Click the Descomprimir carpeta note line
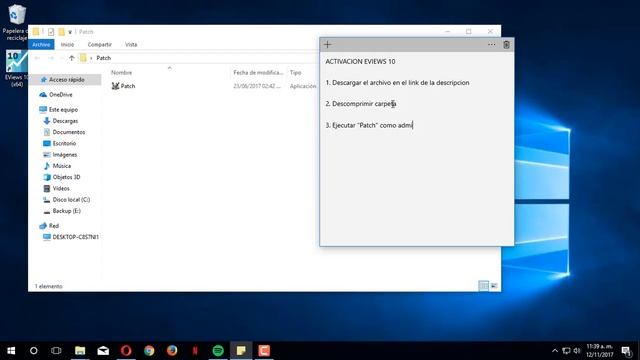This screenshot has width=640, height=360. pos(361,104)
